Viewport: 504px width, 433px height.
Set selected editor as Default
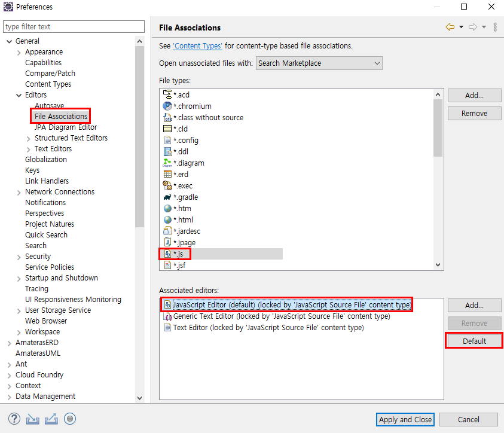[x=474, y=341]
